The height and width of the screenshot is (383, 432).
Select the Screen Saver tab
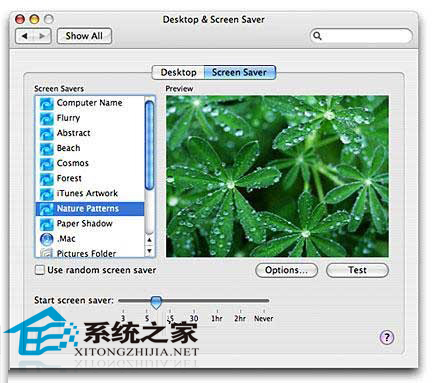pyautogui.click(x=240, y=72)
